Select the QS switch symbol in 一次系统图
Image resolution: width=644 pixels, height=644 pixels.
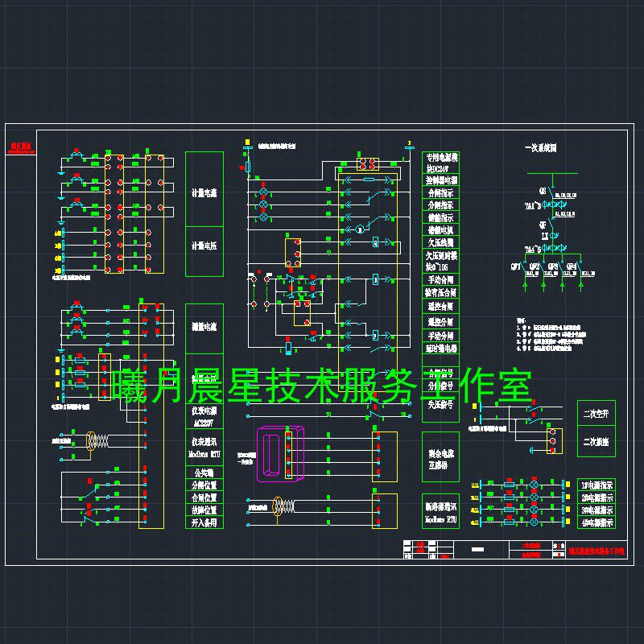tap(551, 192)
